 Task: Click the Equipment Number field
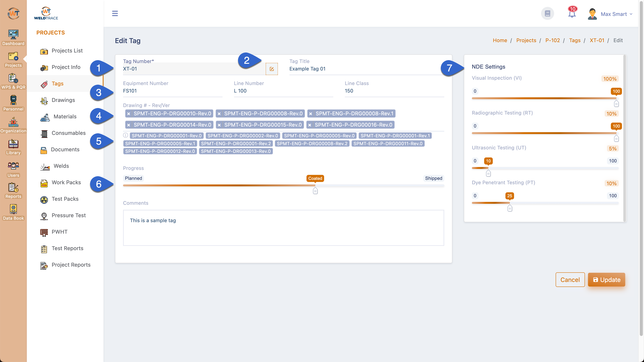coord(172,91)
